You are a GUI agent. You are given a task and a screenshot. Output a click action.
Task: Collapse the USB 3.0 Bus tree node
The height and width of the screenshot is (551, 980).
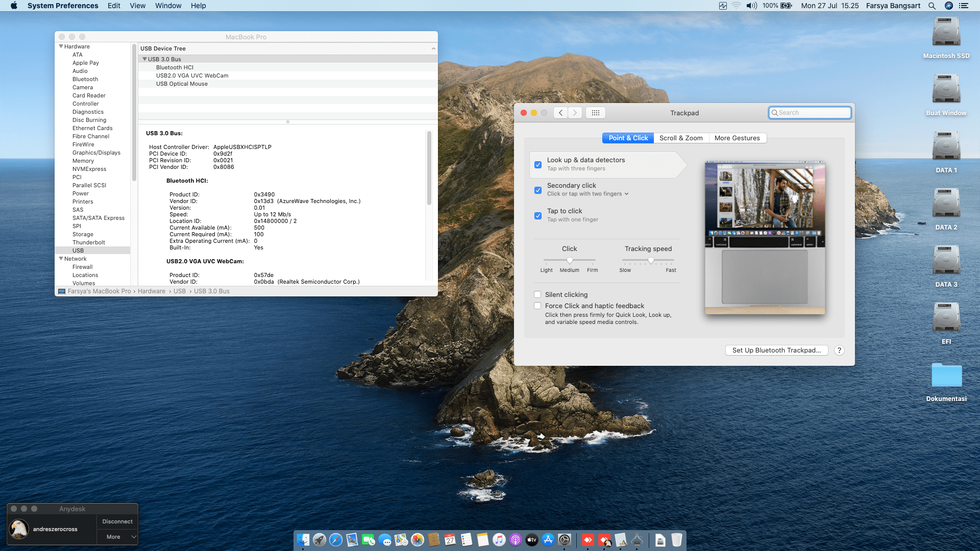pyautogui.click(x=144, y=59)
